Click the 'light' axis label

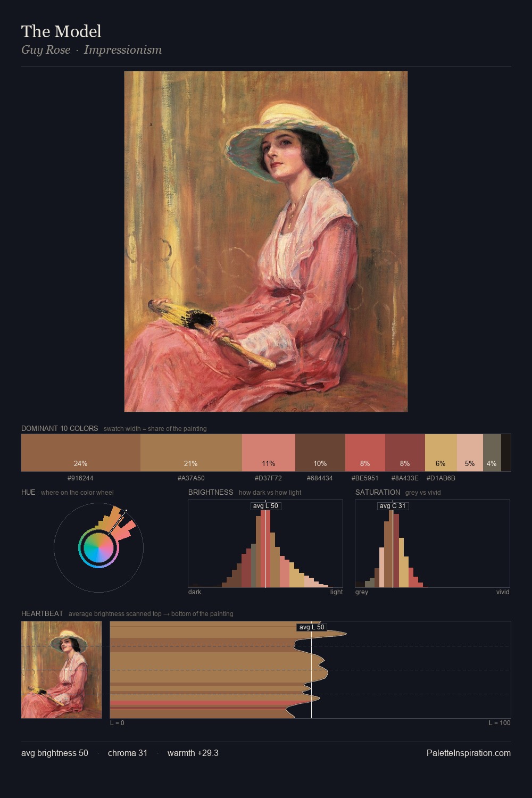coord(337,592)
